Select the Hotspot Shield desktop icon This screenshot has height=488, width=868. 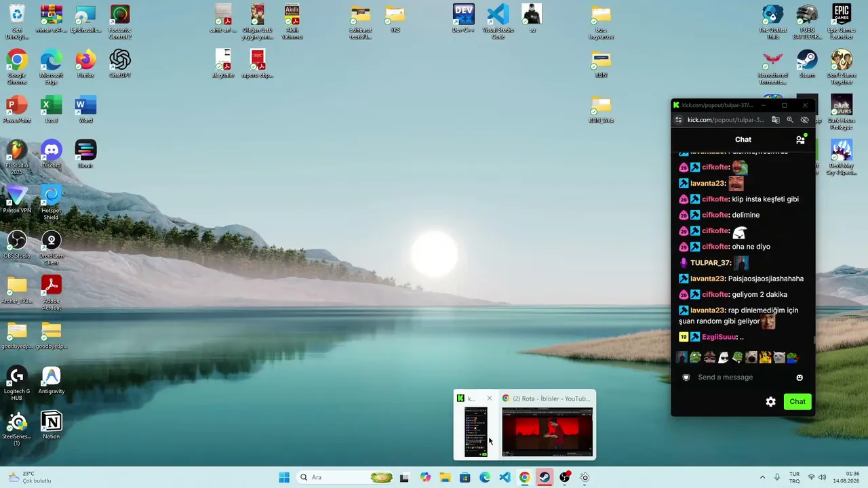click(51, 203)
